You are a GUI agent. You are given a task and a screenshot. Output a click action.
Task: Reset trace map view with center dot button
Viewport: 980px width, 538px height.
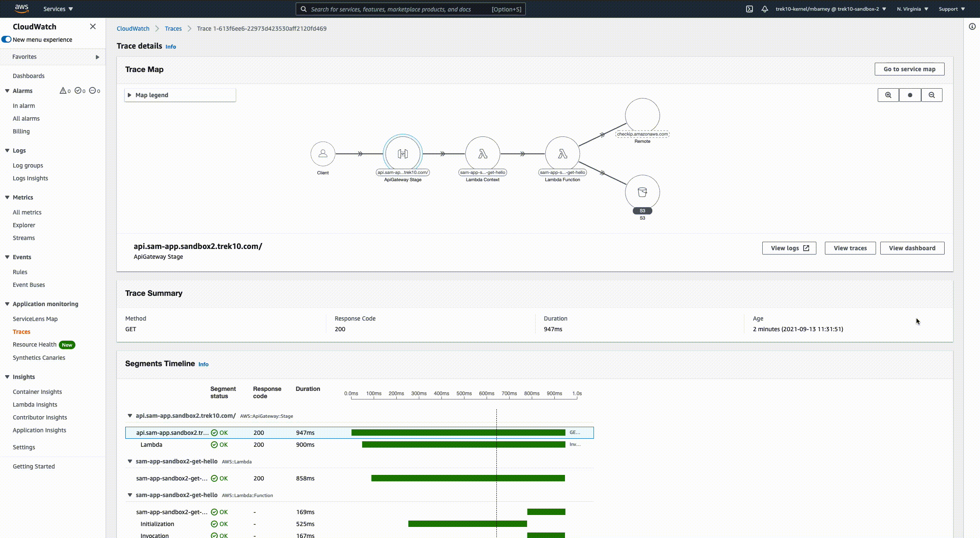[x=910, y=95]
